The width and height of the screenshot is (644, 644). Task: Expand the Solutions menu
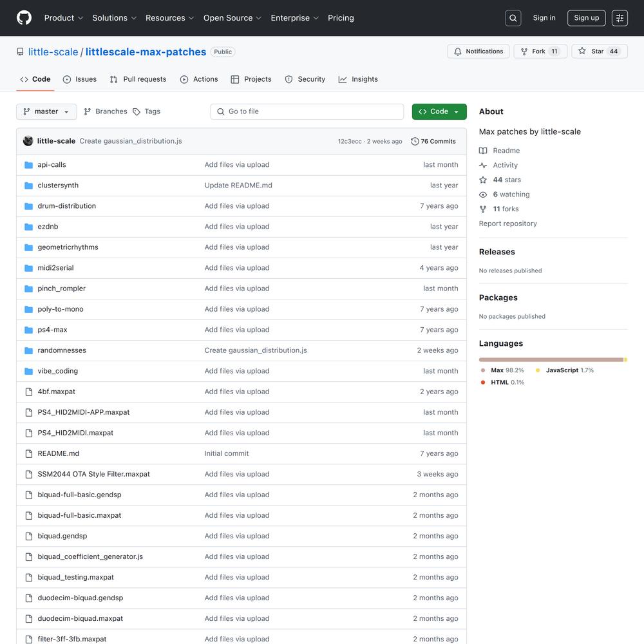(114, 18)
